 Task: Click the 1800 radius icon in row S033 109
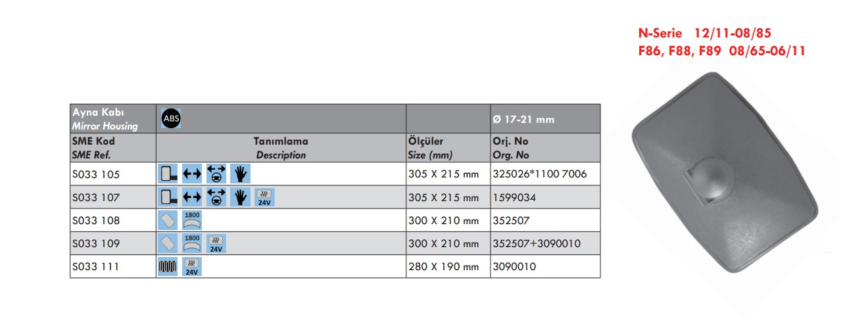192,243
